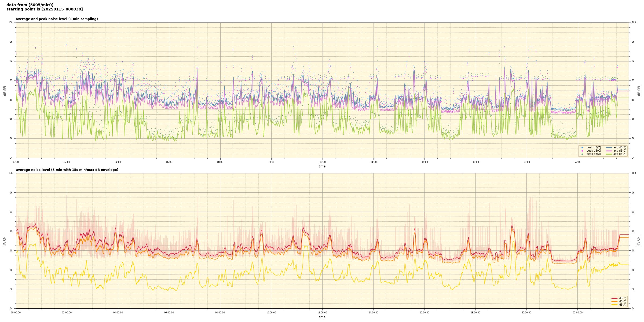The height and width of the screenshot is (322, 644).
Task: Click the yellow dB(A) legend swatch in lower chart
Action: [x=614, y=305]
